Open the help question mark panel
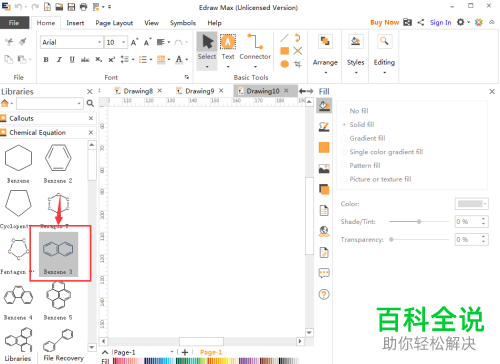The image size is (500, 364). [324, 294]
